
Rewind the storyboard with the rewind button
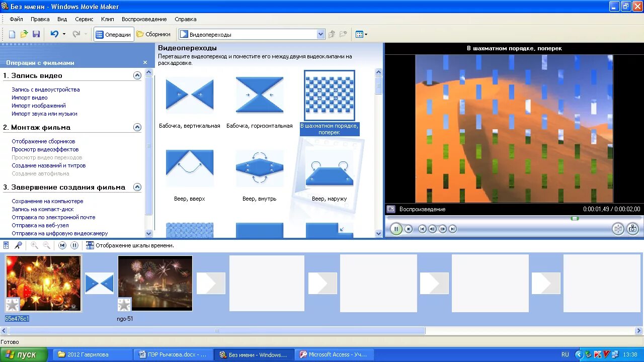click(x=62, y=245)
